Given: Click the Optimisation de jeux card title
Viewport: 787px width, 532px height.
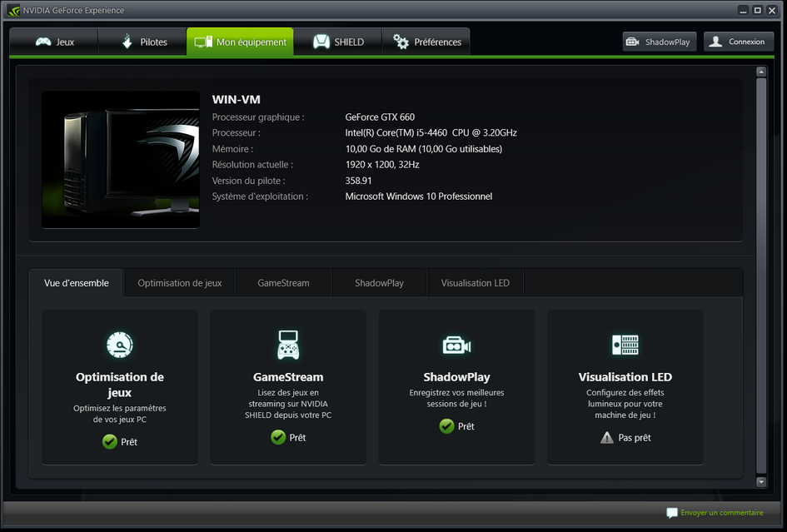Looking at the screenshot, I should point(119,385).
